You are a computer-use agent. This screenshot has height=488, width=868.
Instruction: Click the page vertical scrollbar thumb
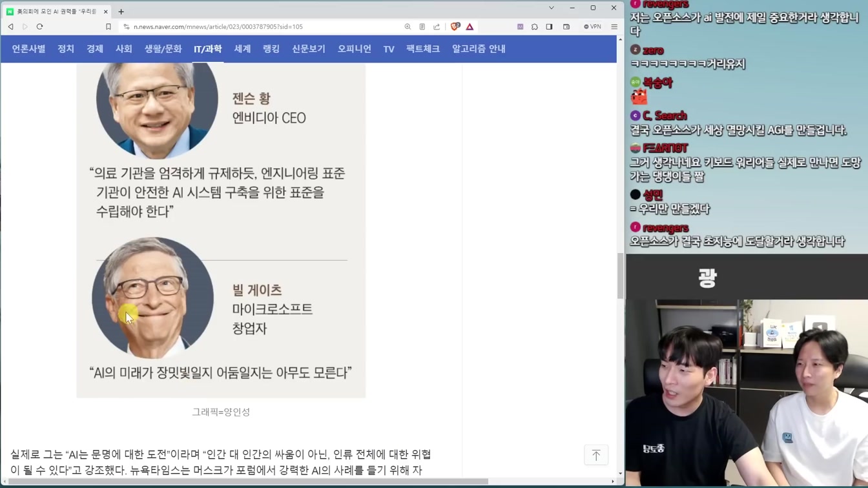pos(621,276)
